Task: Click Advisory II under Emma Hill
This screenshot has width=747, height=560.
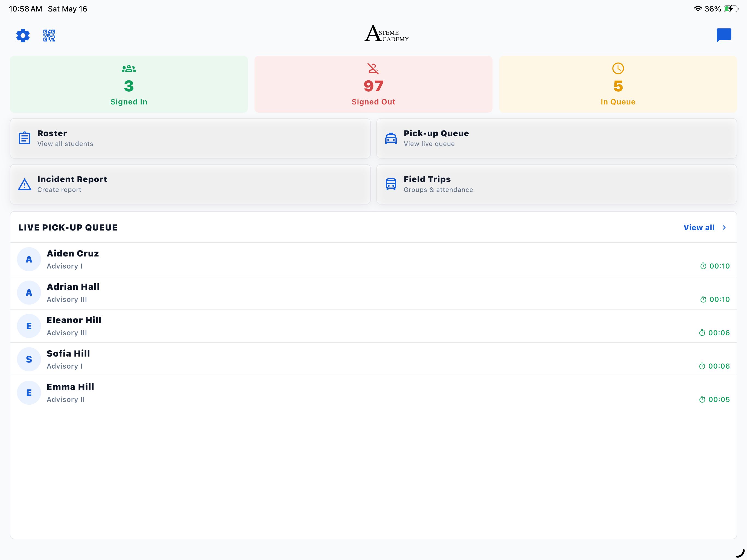Action: point(66,399)
